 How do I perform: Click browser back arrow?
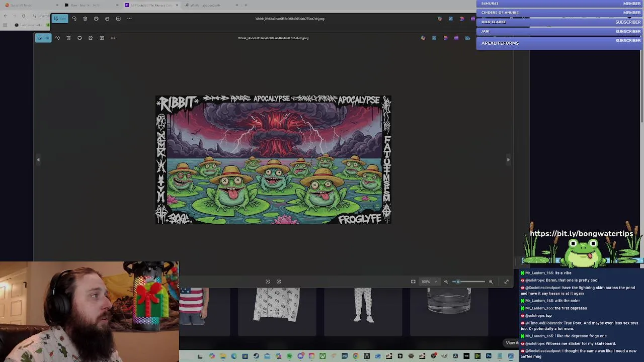(6, 16)
